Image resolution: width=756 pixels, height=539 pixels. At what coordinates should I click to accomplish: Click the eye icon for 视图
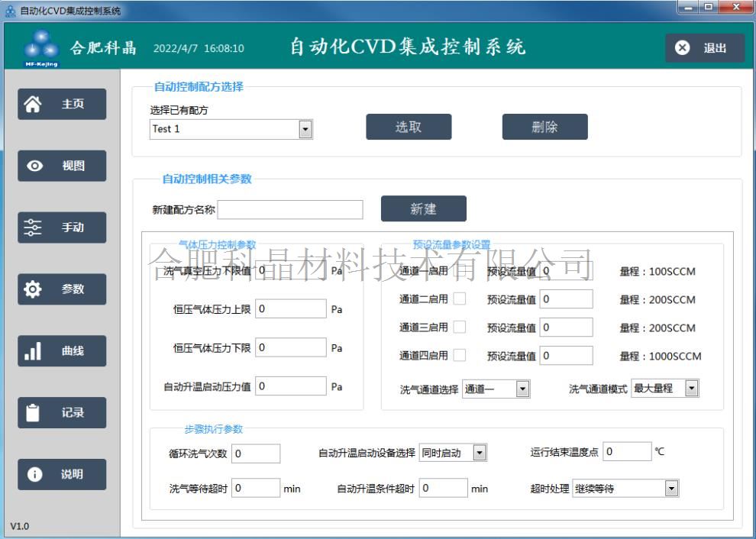[34, 166]
